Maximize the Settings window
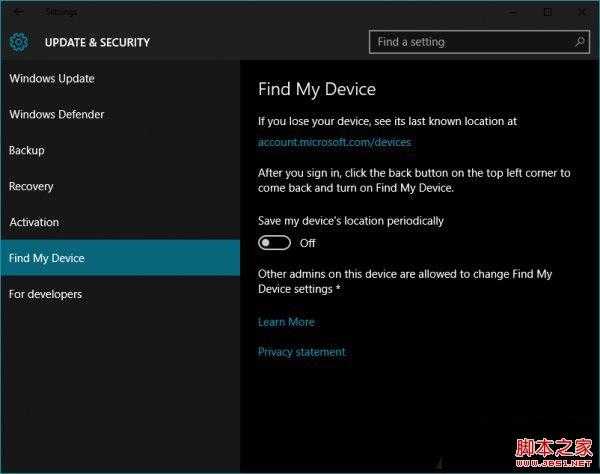Image resolution: width=600 pixels, height=474 pixels. [x=547, y=12]
